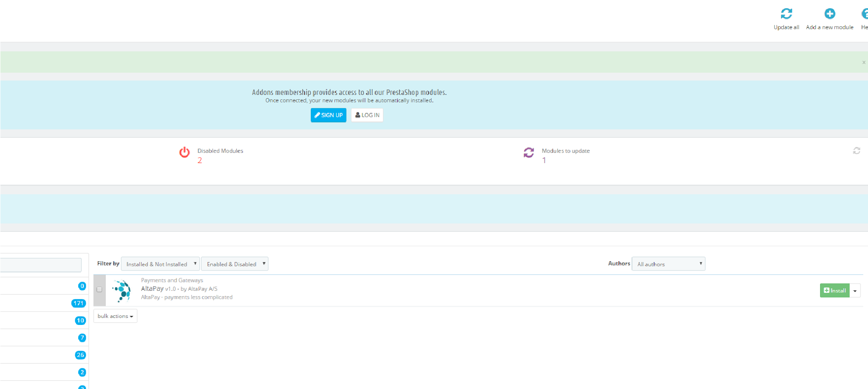
Task: Open the All authors dropdown
Action: point(668,264)
